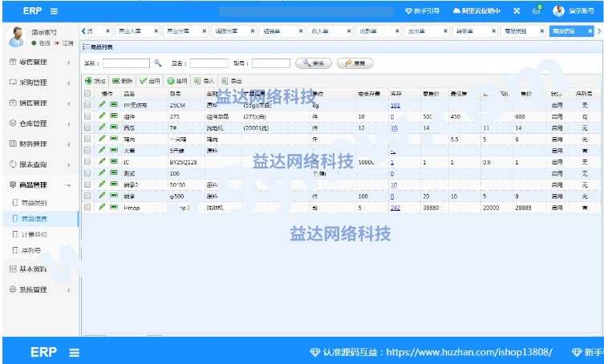
Task: Click the 品名 product name input field
Action: (x=209, y=63)
